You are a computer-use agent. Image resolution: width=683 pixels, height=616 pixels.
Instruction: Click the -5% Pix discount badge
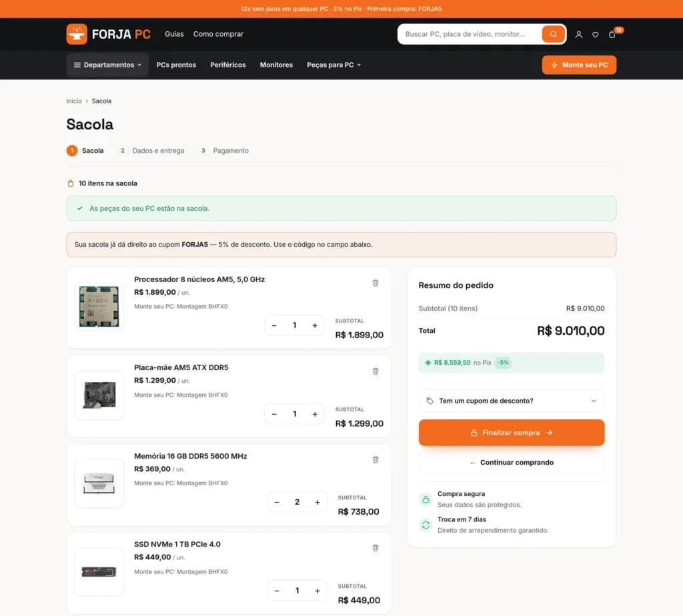(503, 363)
